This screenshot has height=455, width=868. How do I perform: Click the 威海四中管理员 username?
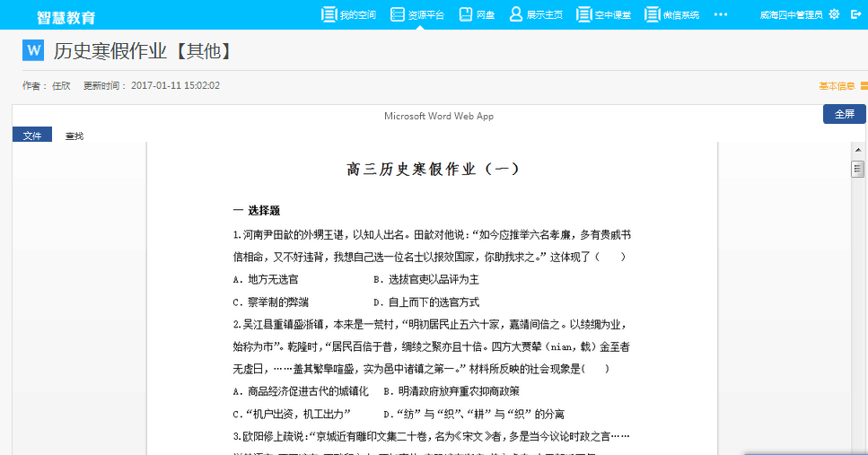click(x=791, y=14)
